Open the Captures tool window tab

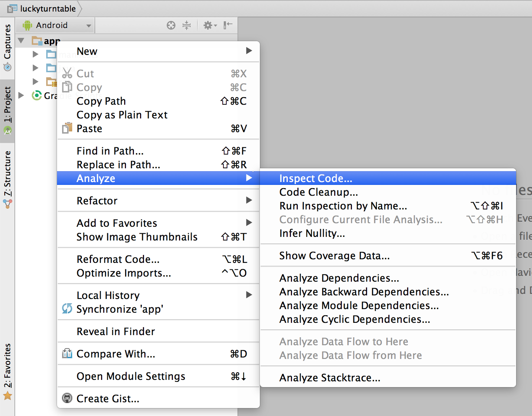pyautogui.click(x=7, y=48)
